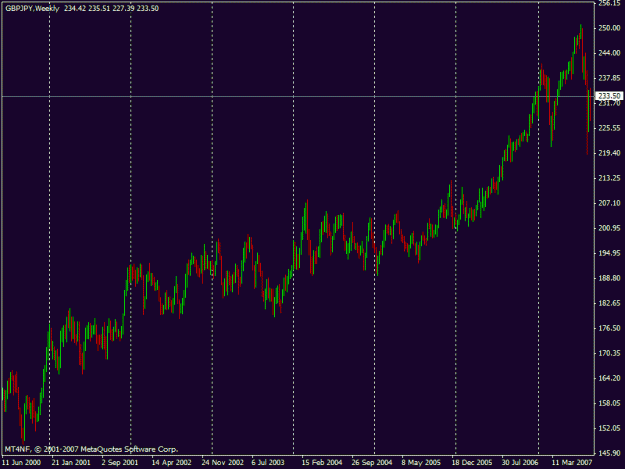Click the 15 Feb 2004 date label
Screen dimensions: 625x469
coord(322,463)
